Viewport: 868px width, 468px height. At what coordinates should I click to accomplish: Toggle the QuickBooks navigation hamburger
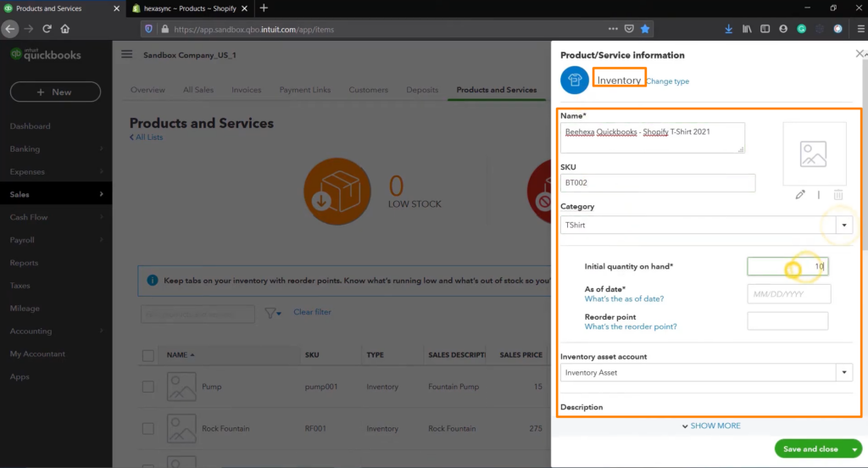pos(127,53)
